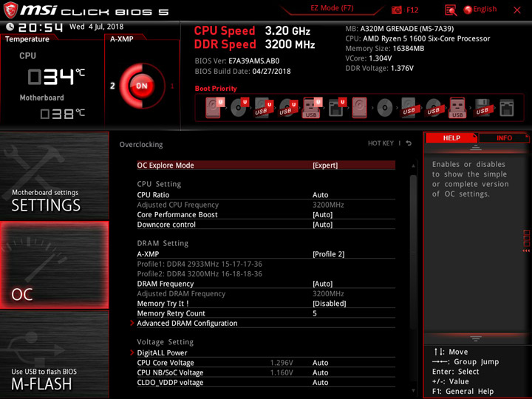The image size is (532, 399).
Task: Take a screenshot with the F12 camera icon
Action: coord(396,10)
